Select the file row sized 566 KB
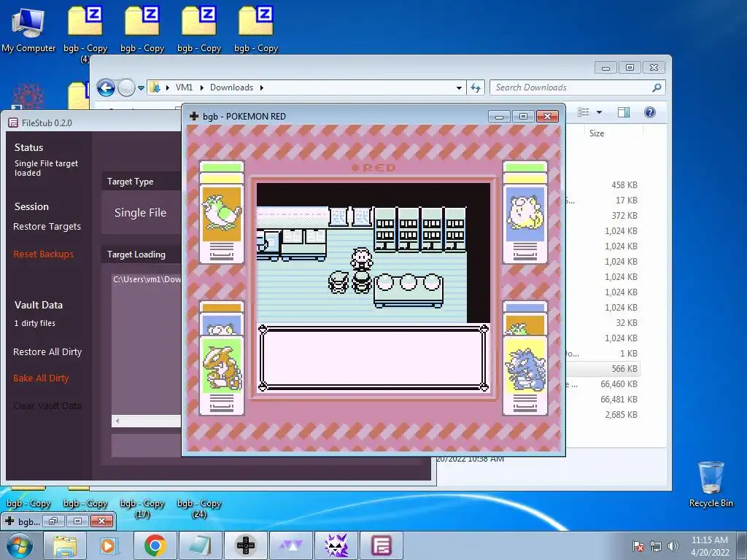 (603, 368)
